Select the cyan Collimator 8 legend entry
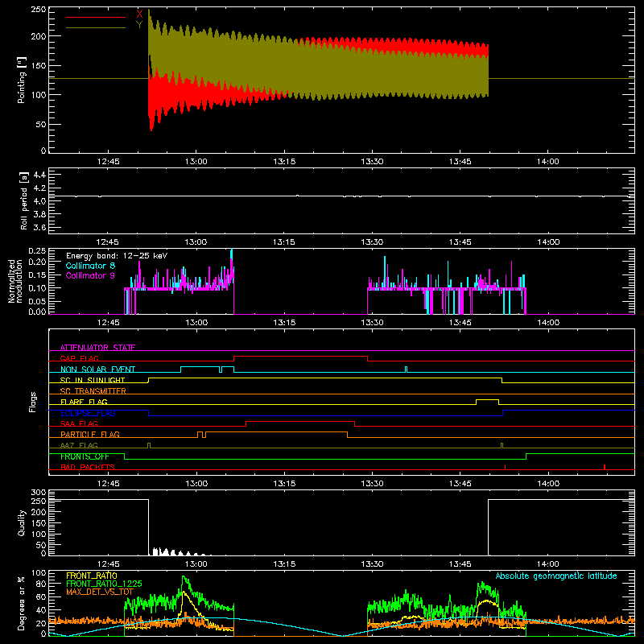644x644 pixels. pos(90,266)
